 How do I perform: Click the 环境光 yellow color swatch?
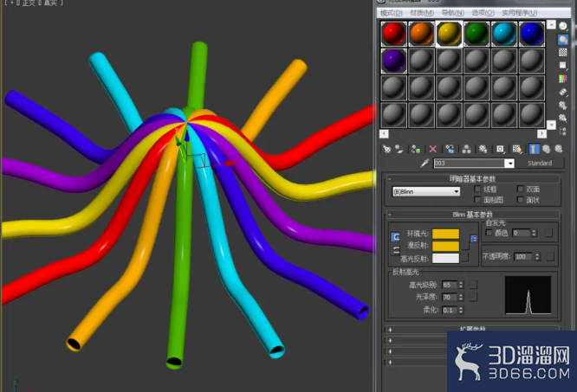pyautogui.click(x=445, y=234)
